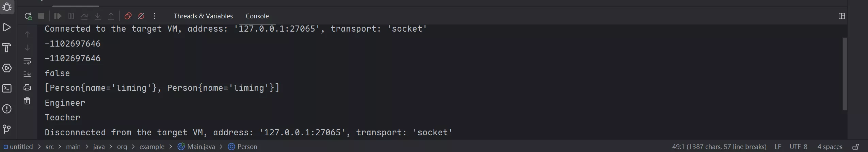The image size is (868, 152).
Task: Click the 49:1 line position indicator
Action: coord(719,147)
